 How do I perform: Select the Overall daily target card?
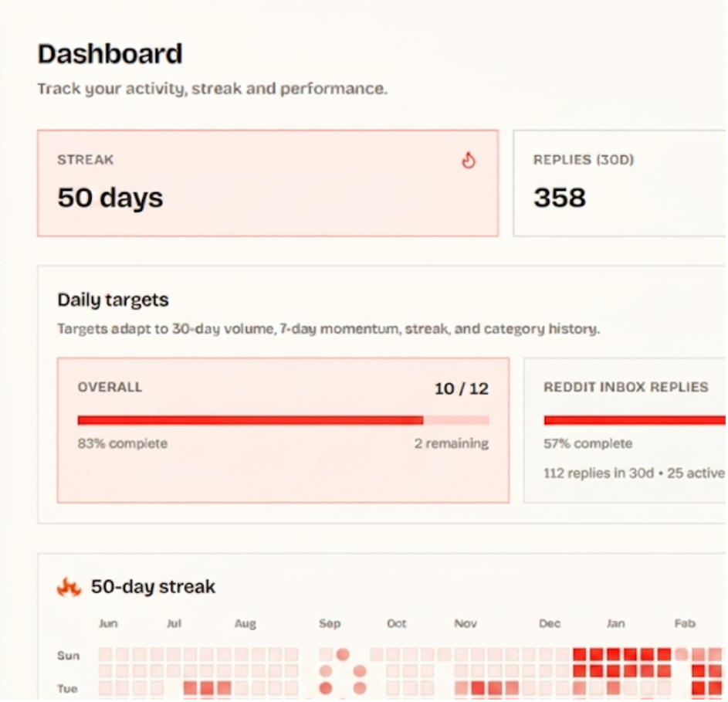tap(283, 430)
